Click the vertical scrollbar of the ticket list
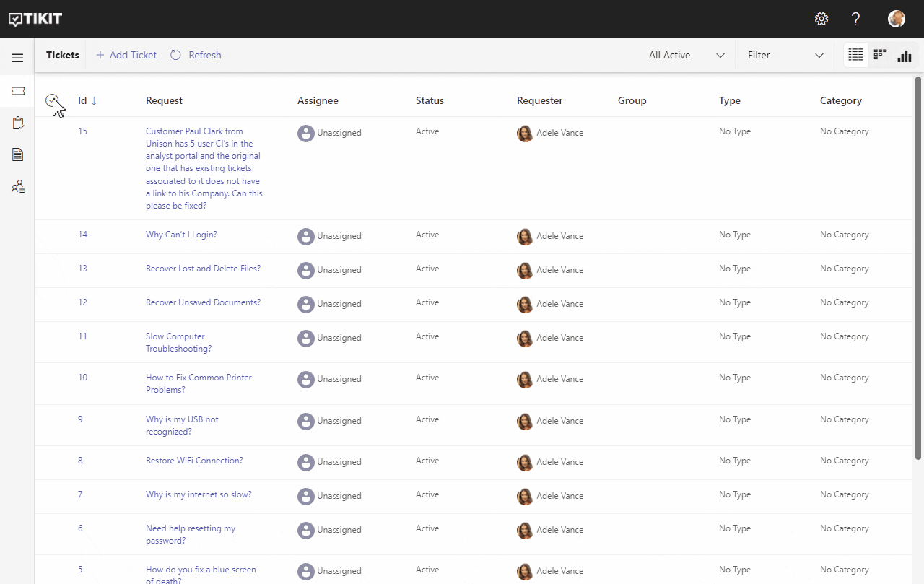Viewport: 924px width, 584px height. (918, 267)
